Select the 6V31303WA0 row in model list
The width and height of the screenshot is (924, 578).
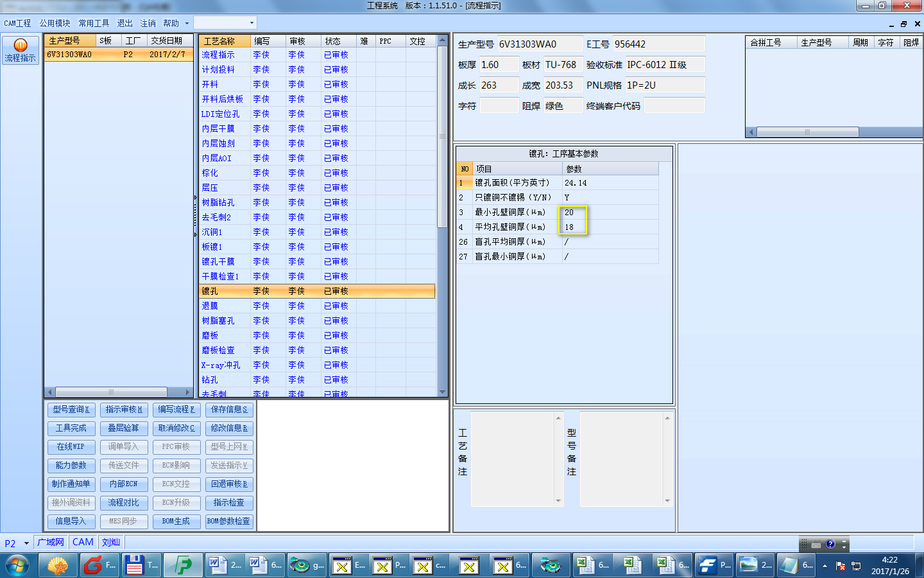click(x=119, y=55)
